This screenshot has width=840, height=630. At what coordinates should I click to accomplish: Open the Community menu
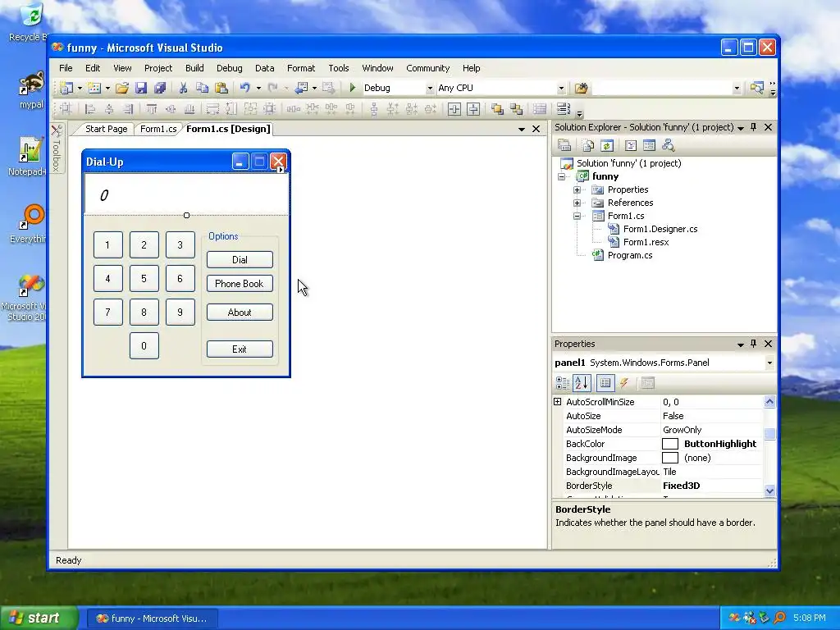[x=427, y=68]
